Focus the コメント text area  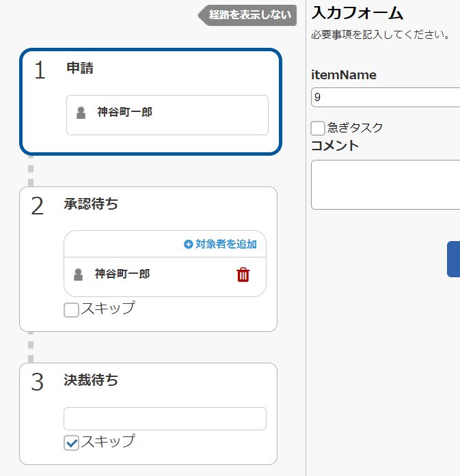[x=385, y=184]
